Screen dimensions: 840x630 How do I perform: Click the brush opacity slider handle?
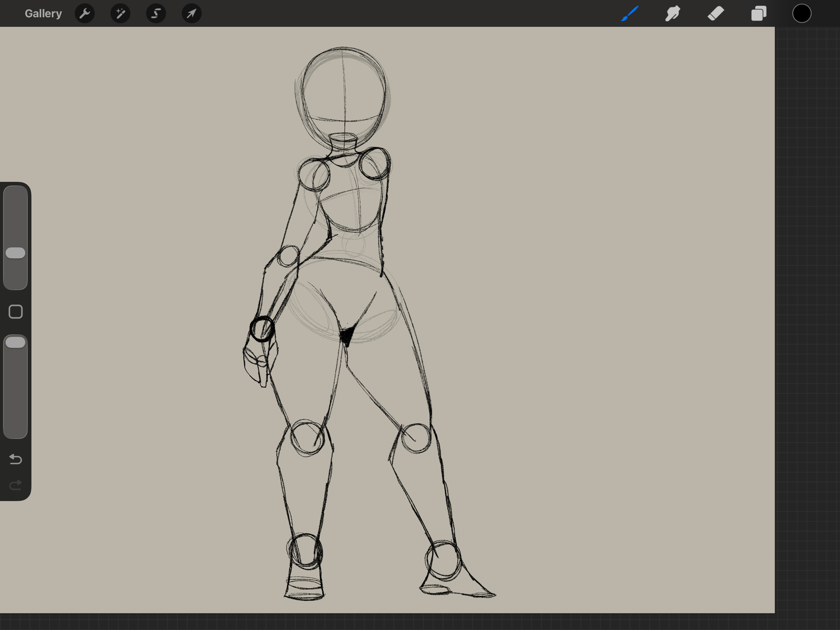pyautogui.click(x=16, y=343)
